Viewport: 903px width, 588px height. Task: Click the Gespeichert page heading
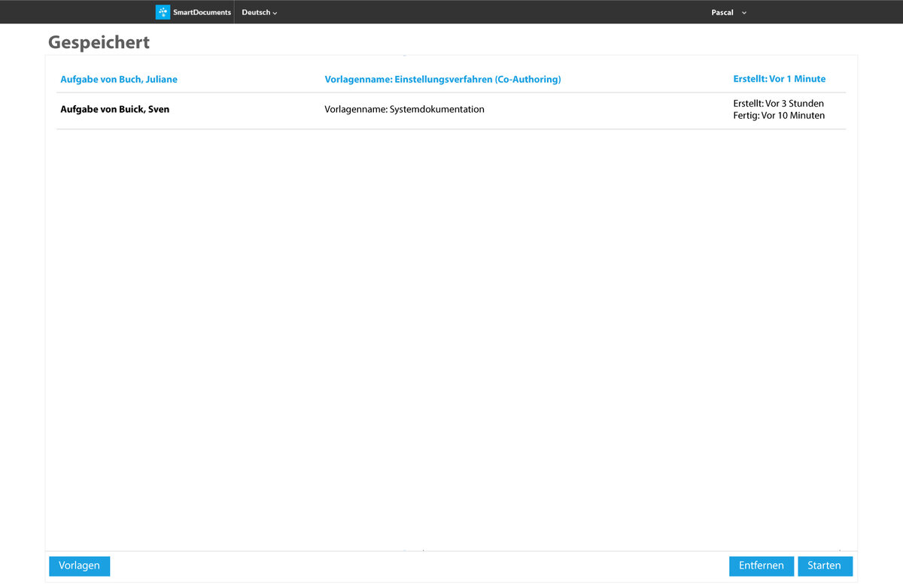pos(99,42)
